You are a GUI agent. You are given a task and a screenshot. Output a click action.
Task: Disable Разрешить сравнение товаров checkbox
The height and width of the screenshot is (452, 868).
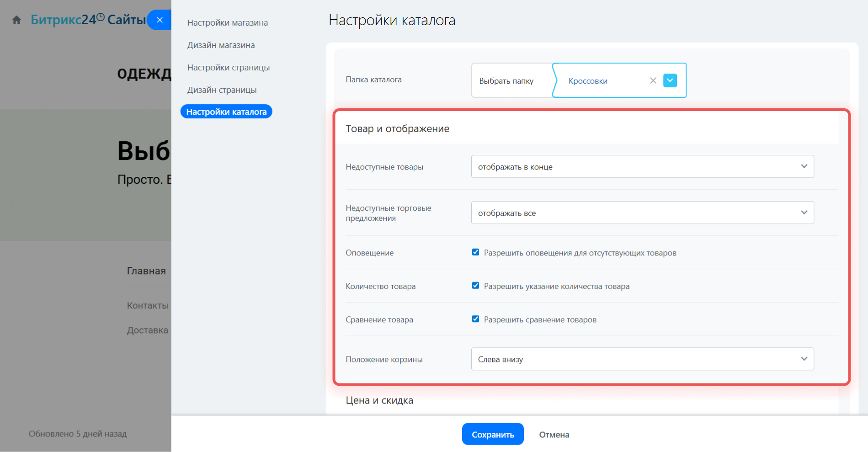coord(475,319)
